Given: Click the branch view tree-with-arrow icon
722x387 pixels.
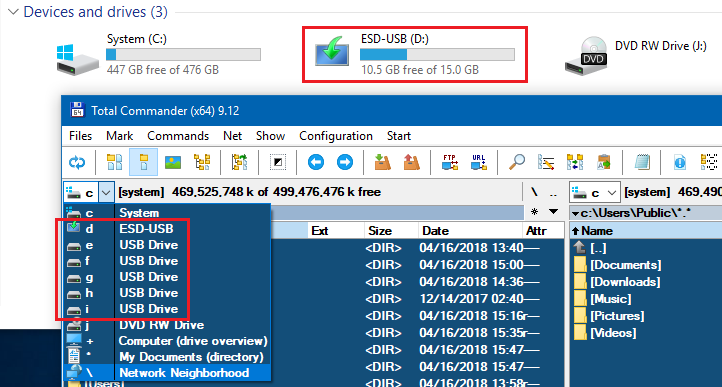Looking at the screenshot, I should coord(239,162).
